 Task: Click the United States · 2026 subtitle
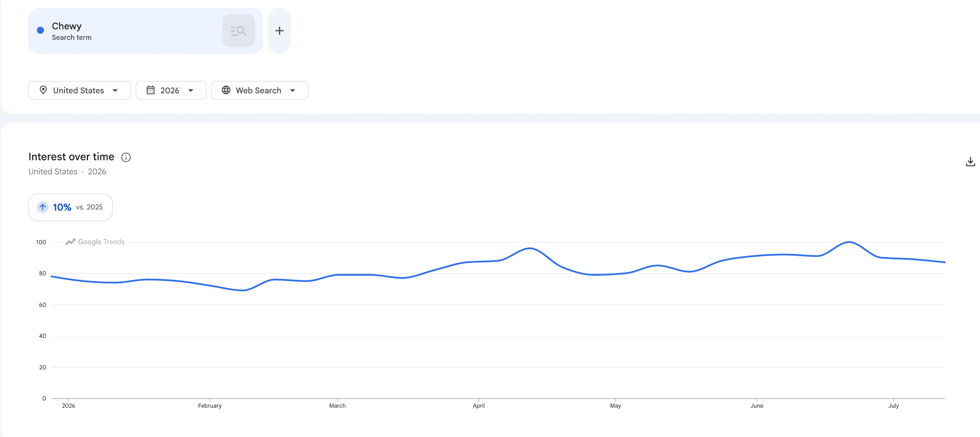pos(67,172)
